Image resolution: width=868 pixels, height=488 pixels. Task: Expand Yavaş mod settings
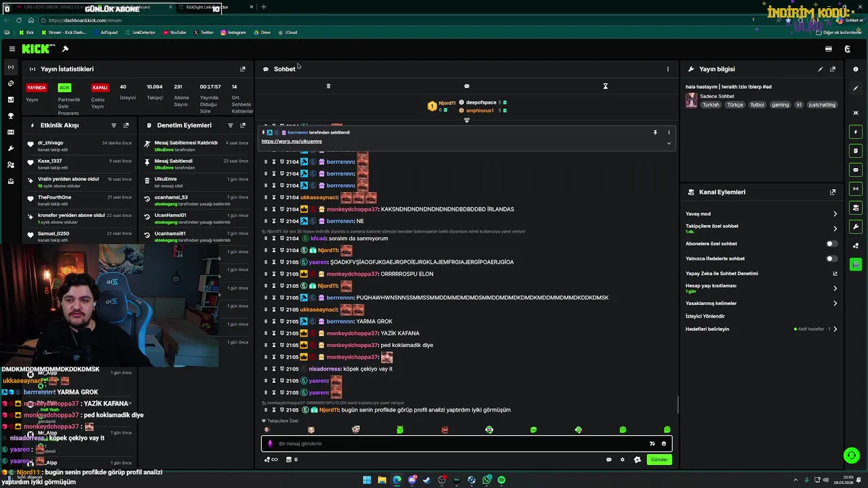click(x=835, y=214)
